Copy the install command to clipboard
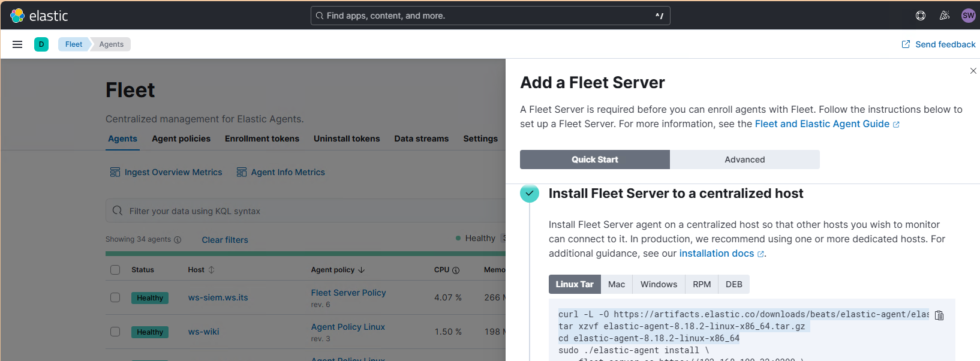The height and width of the screenshot is (361, 980). point(939,315)
